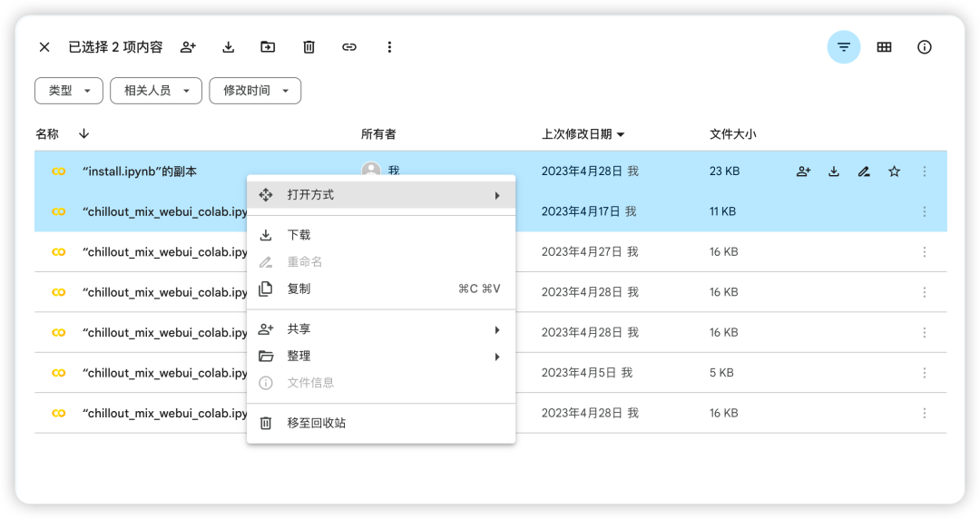Switch to grid layout view
This screenshot has height=519, width=980.
(x=884, y=47)
